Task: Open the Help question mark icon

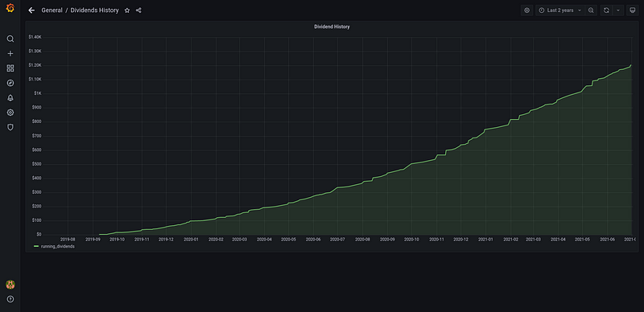Action: (10, 299)
